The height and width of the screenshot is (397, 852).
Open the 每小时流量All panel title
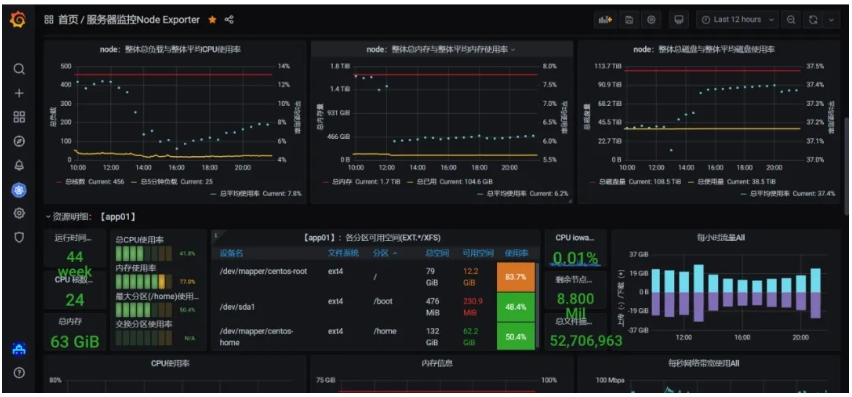pos(721,237)
